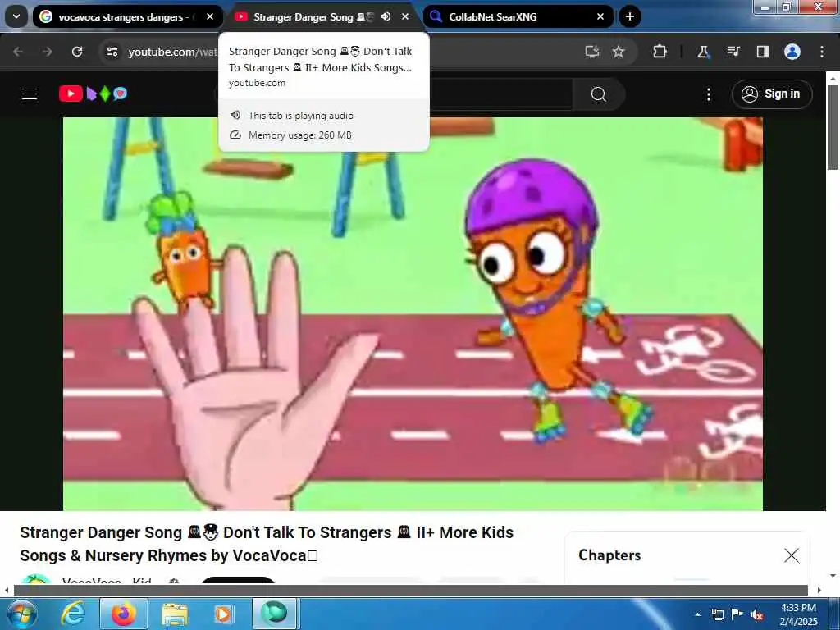840x630 pixels.
Task: Click the Sign in button
Action: [x=771, y=94]
